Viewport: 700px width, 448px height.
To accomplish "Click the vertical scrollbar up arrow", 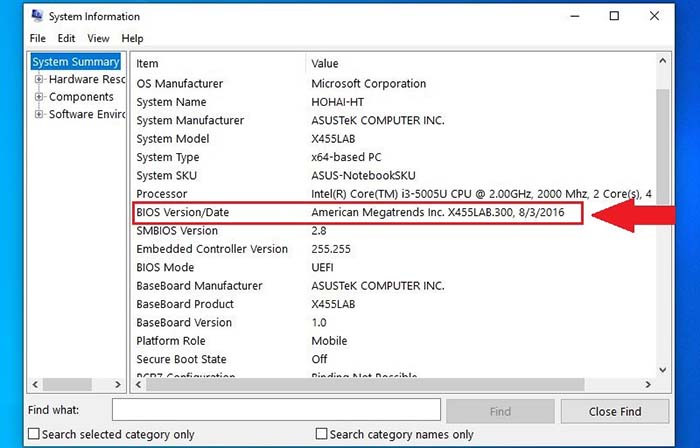I will tap(662, 61).
